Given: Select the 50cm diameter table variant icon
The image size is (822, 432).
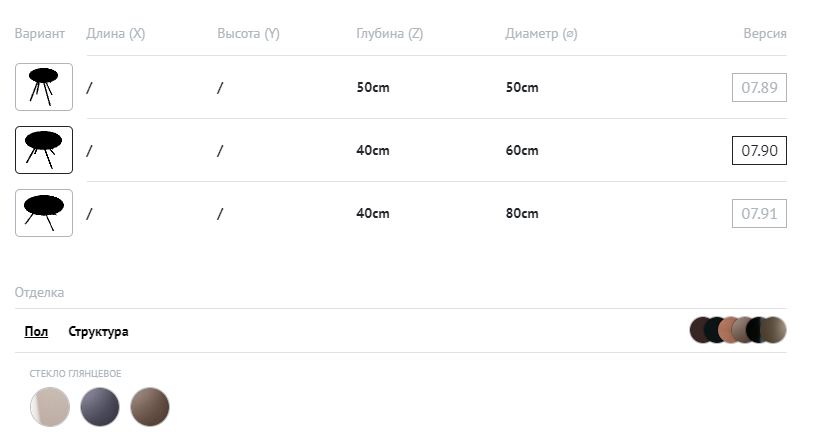Looking at the screenshot, I should (44, 87).
